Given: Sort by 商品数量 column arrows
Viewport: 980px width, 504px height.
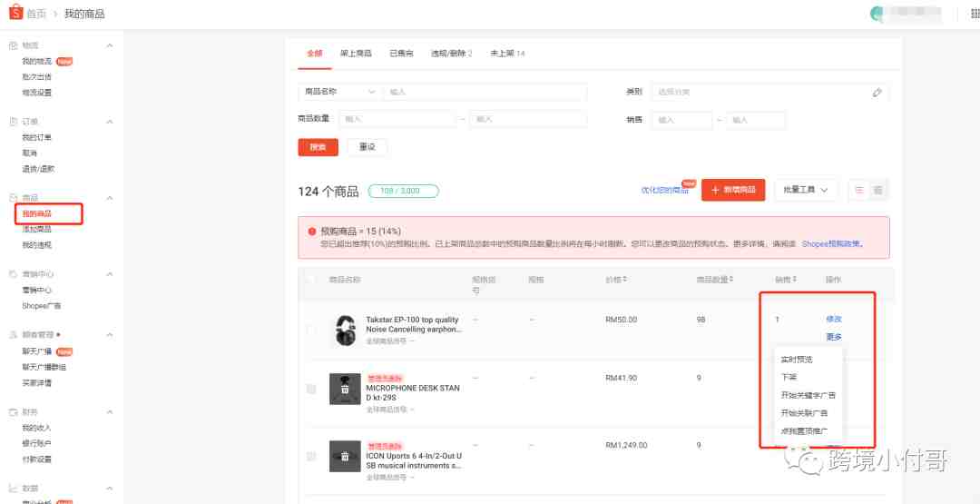Looking at the screenshot, I should point(731,280).
